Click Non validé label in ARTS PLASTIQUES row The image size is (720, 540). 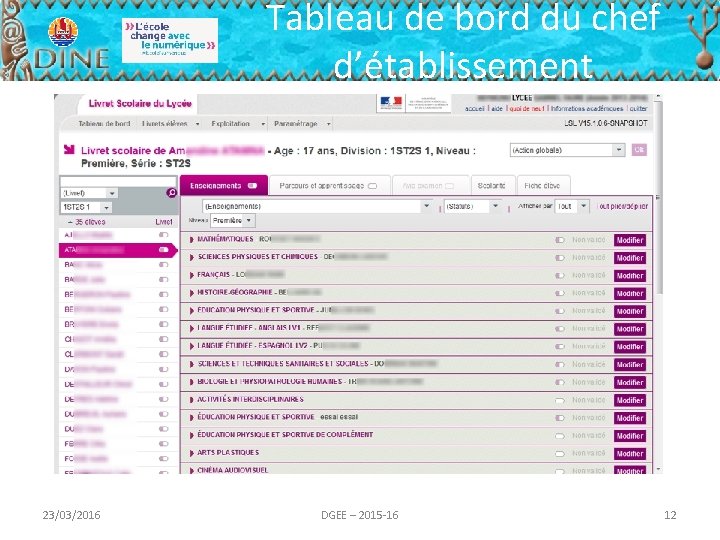click(588, 454)
